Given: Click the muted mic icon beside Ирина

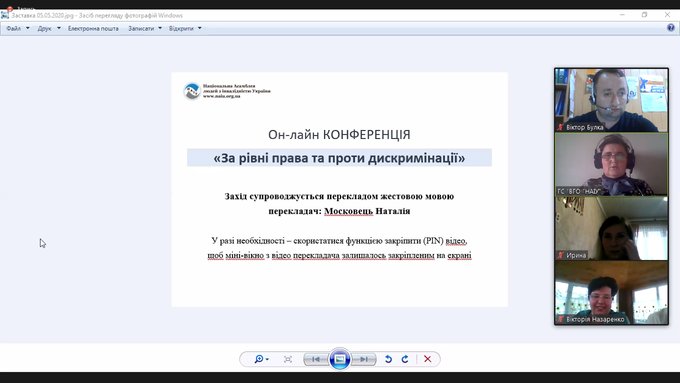Looking at the screenshot, I should click(x=560, y=255).
